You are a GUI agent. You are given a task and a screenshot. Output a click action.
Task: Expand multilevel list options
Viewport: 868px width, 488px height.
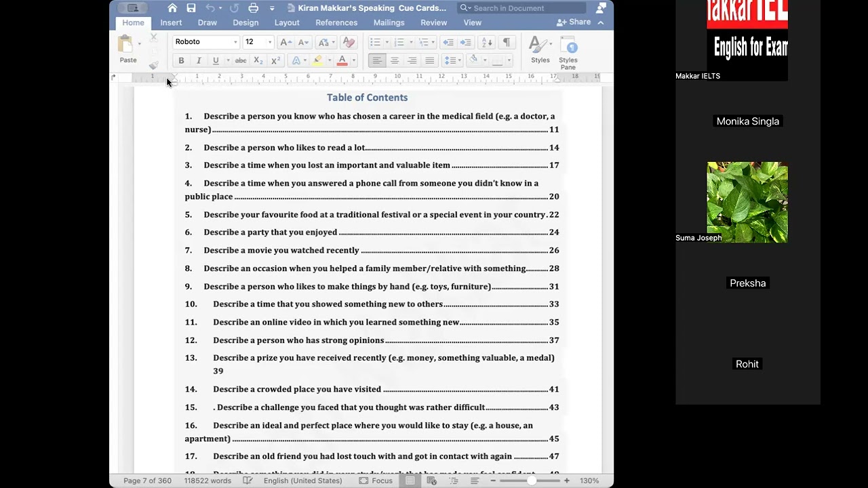[433, 43]
